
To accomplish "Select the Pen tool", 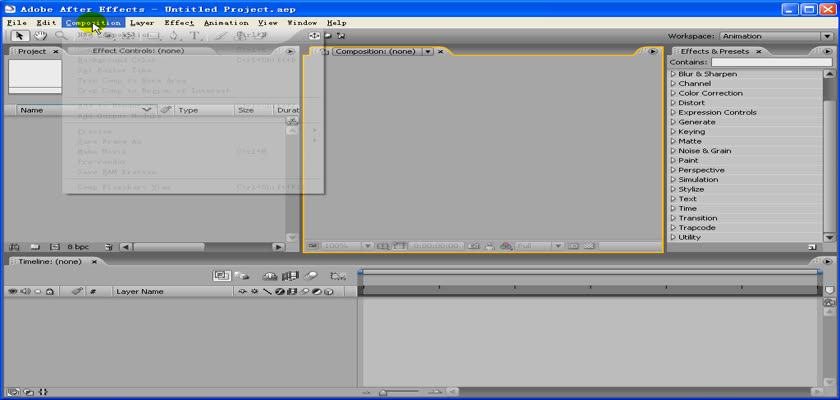I will point(174,36).
